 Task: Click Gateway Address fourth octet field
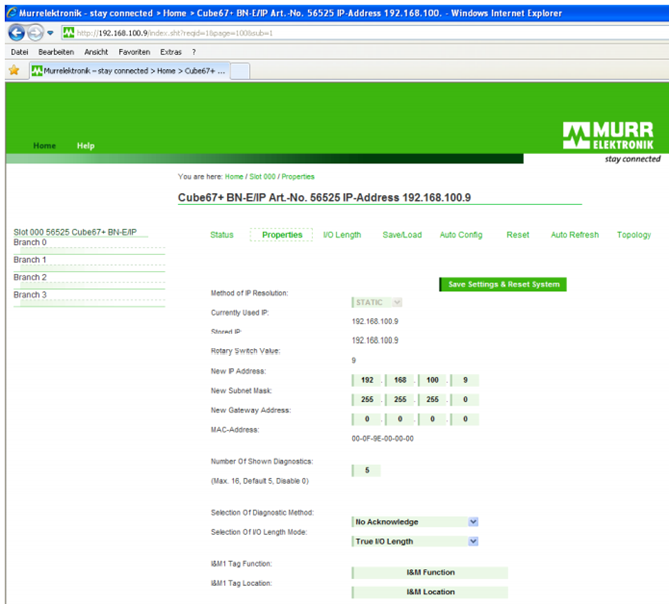coord(465,419)
